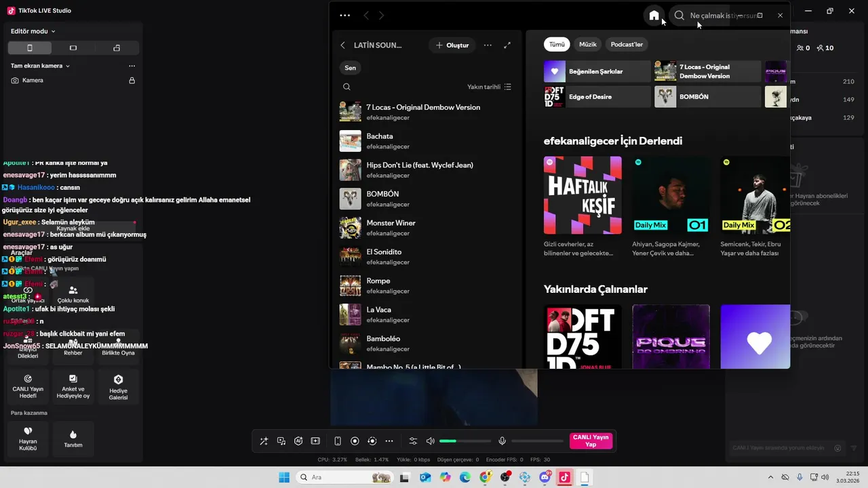Open the Tanıtım promotion option

click(73, 439)
